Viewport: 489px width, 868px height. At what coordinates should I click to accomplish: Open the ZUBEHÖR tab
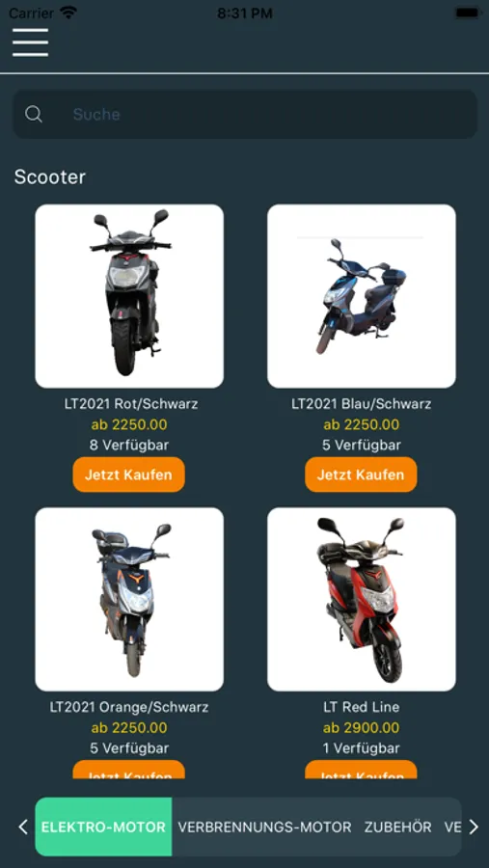coord(397,827)
